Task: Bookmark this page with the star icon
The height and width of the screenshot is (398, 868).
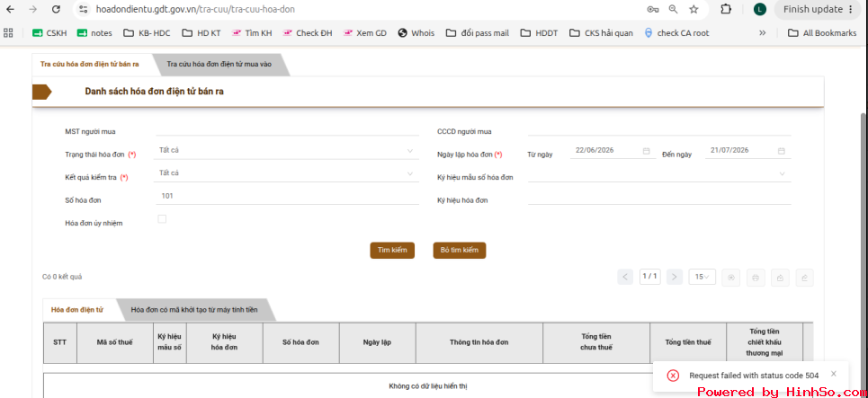Action: click(694, 9)
